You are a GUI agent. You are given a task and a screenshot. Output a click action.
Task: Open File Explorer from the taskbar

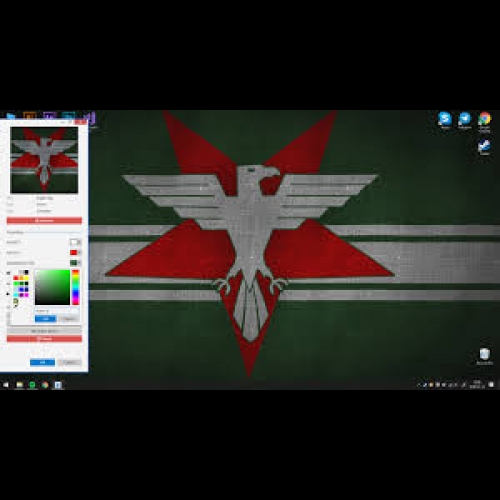click(20, 385)
